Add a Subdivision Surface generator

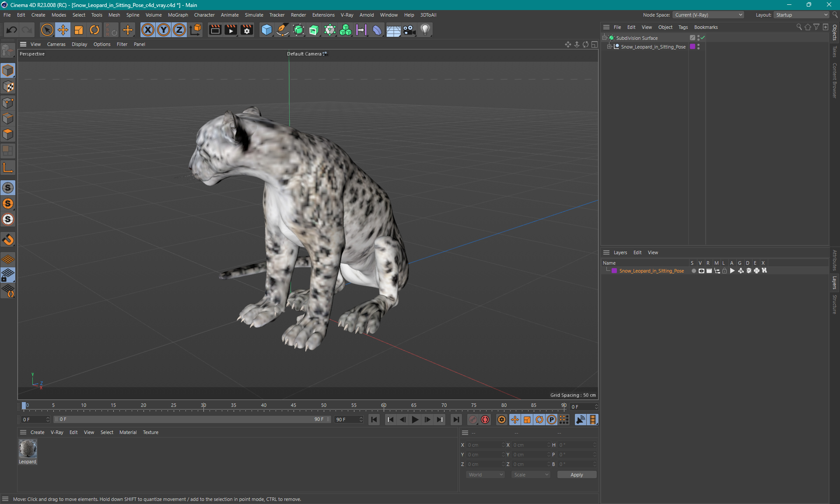coord(298,30)
